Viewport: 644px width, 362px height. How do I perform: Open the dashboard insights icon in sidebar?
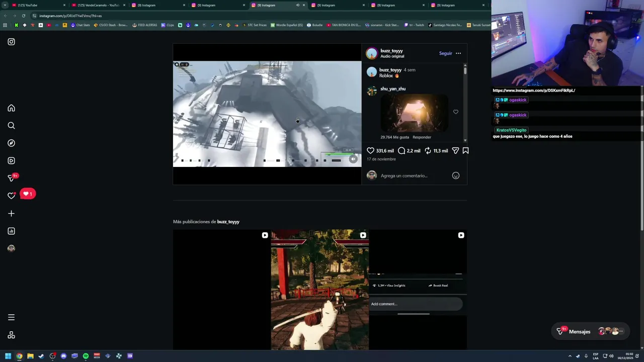pos(11,231)
